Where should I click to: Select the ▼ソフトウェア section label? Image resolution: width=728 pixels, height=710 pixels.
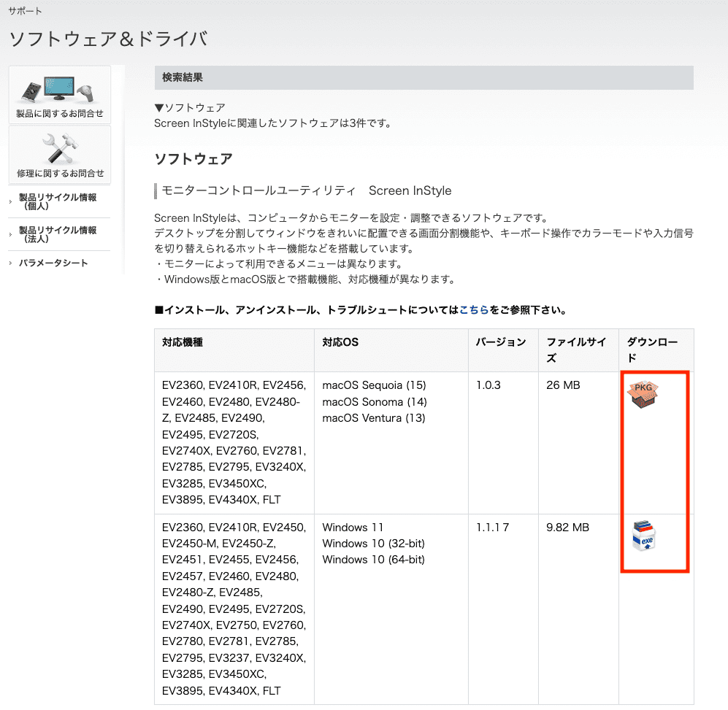[x=190, y=108]
